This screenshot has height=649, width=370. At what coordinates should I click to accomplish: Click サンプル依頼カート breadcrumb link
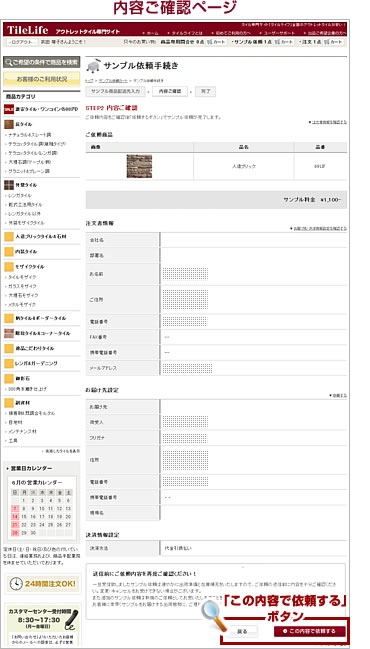point(112,80)
